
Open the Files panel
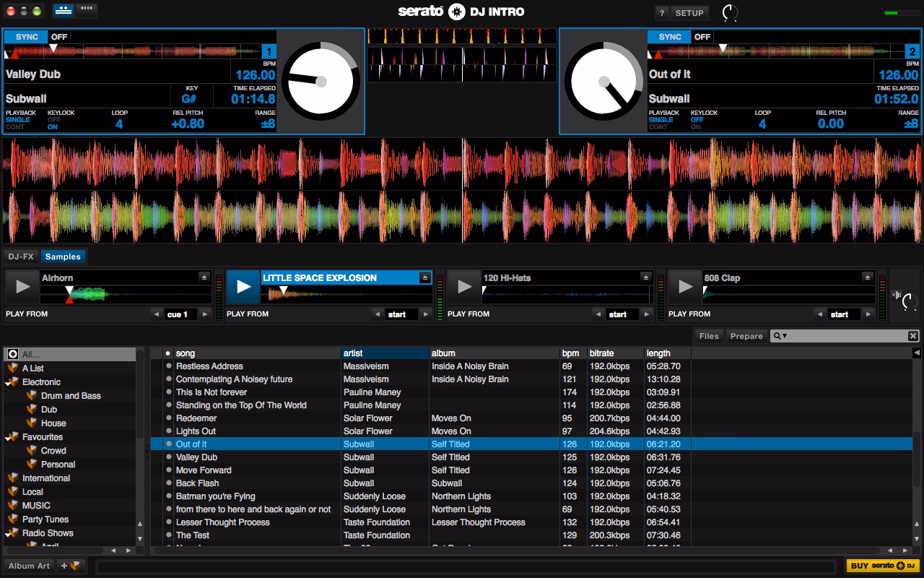(x=708, y=335)
